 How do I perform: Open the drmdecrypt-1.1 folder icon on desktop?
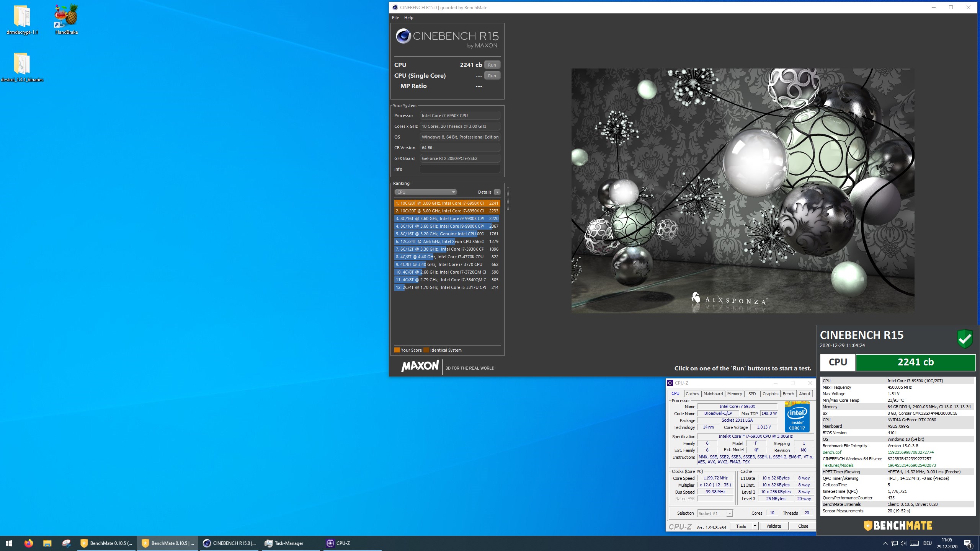click(22, 20)
